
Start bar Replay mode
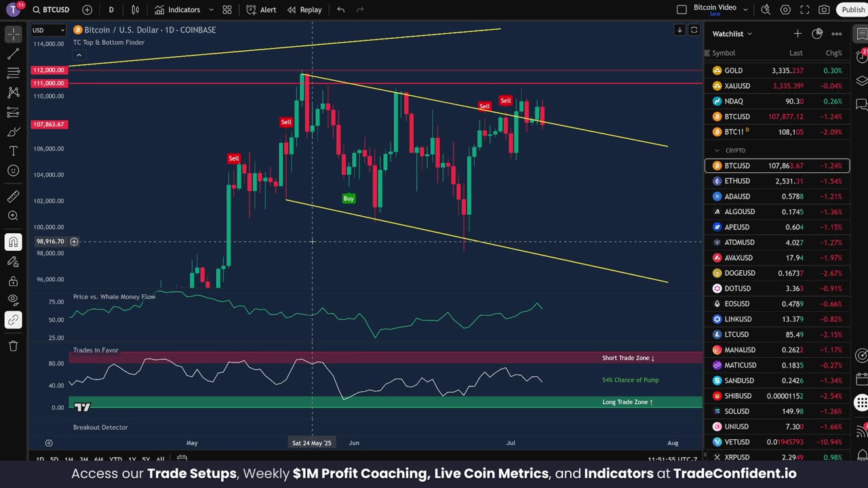tap(304, 9)
